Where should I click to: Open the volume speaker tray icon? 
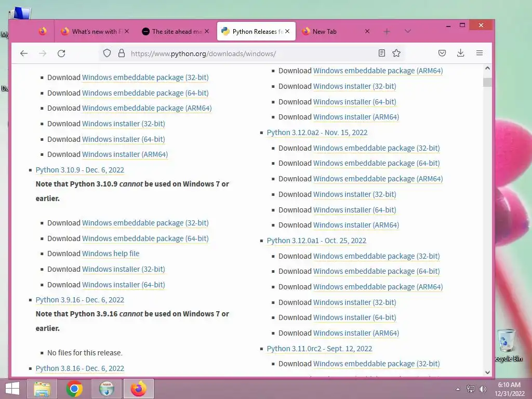[483, 389]
